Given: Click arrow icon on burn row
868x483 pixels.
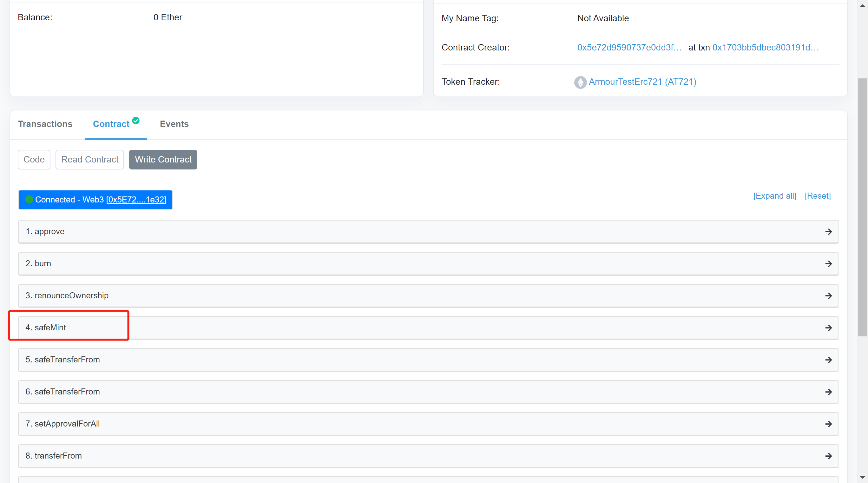Looking at the screenshot, I should (828, 264).
